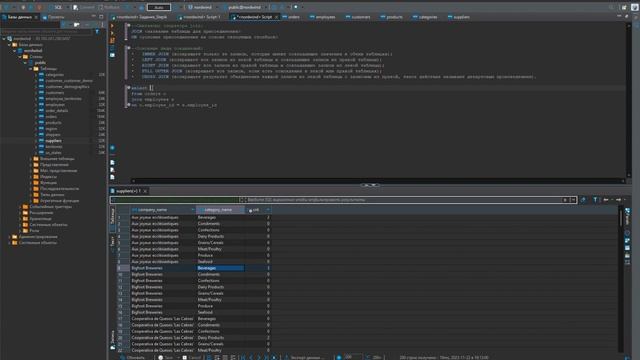This screenshot has width=640, height=360.
Task: Select the us_states table in navigator
Action: point(53,153)
